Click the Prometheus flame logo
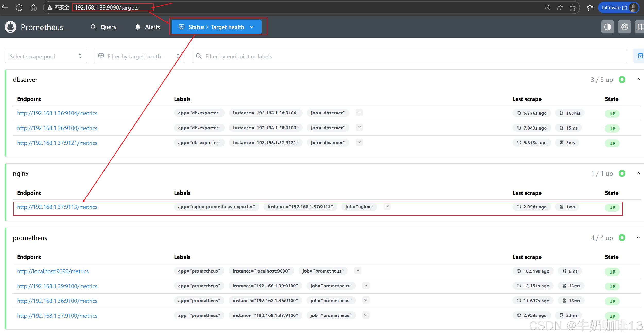644x336 pixels. tap(11, 27)
